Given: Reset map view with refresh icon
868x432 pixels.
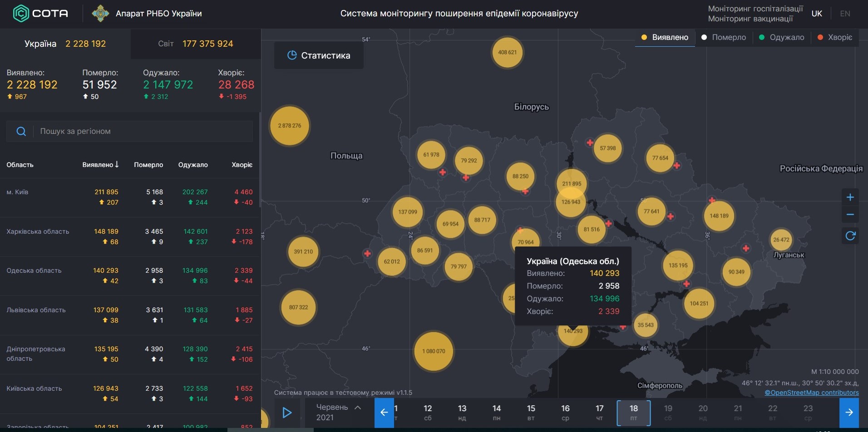Looking at the screenshot, I should coord(850,236).
